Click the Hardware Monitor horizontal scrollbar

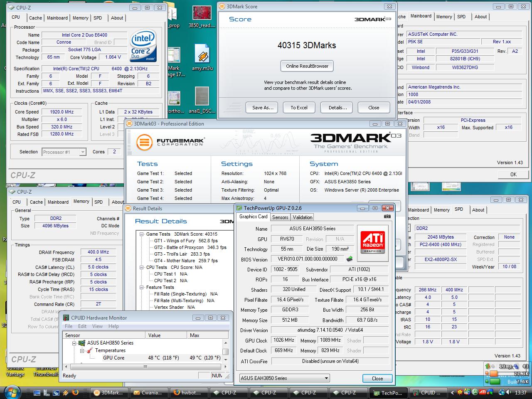[x=145, y=367]
